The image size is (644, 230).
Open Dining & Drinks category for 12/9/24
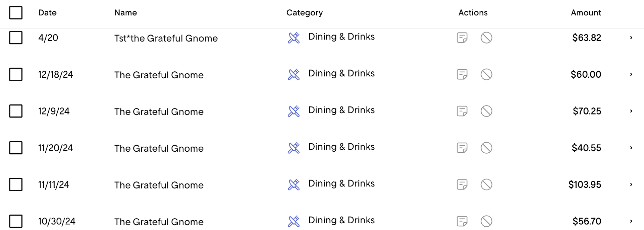click(x=341, y=110)
